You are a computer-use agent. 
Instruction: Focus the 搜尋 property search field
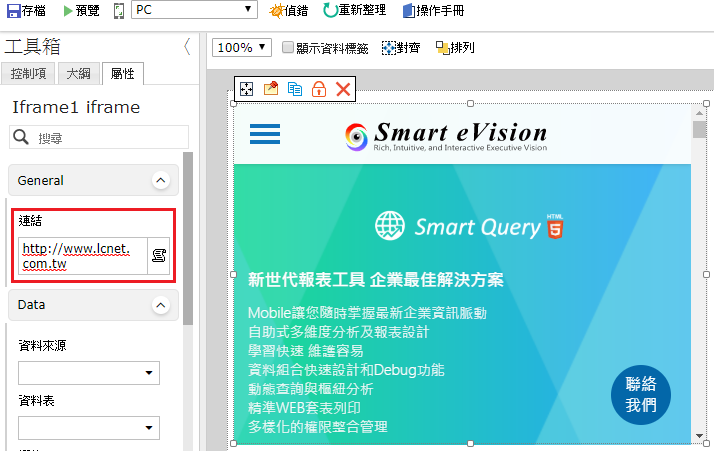pyautogui.click(x=99, y=137)
